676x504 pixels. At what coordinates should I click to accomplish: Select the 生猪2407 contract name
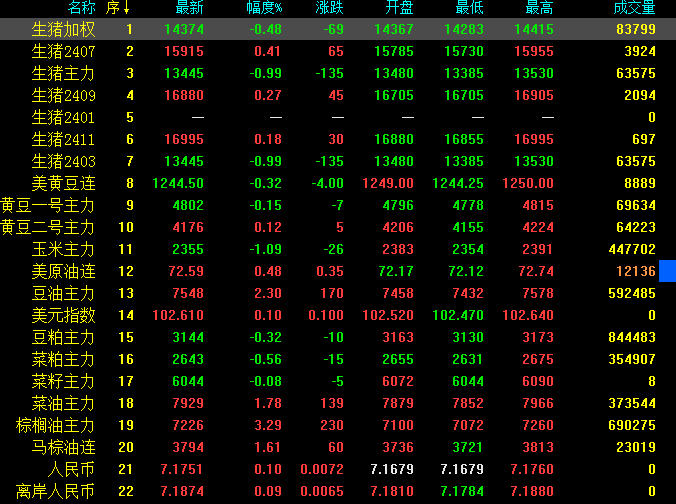63,51
